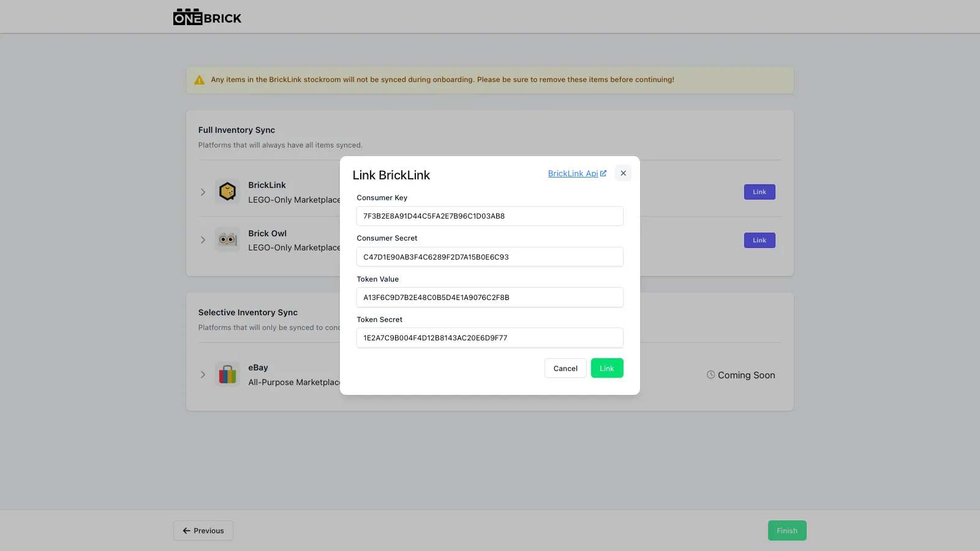Open the BrickLink Api link

pyautogui.click(x=573, y=174)
